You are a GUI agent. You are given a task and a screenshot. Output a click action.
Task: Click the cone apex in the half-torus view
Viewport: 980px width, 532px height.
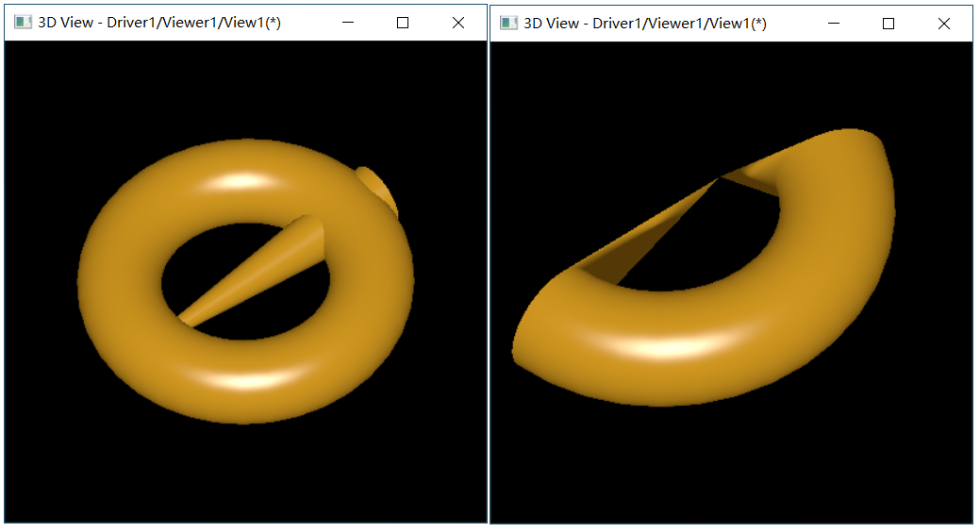pyautogui.click(x=721, y=177)
